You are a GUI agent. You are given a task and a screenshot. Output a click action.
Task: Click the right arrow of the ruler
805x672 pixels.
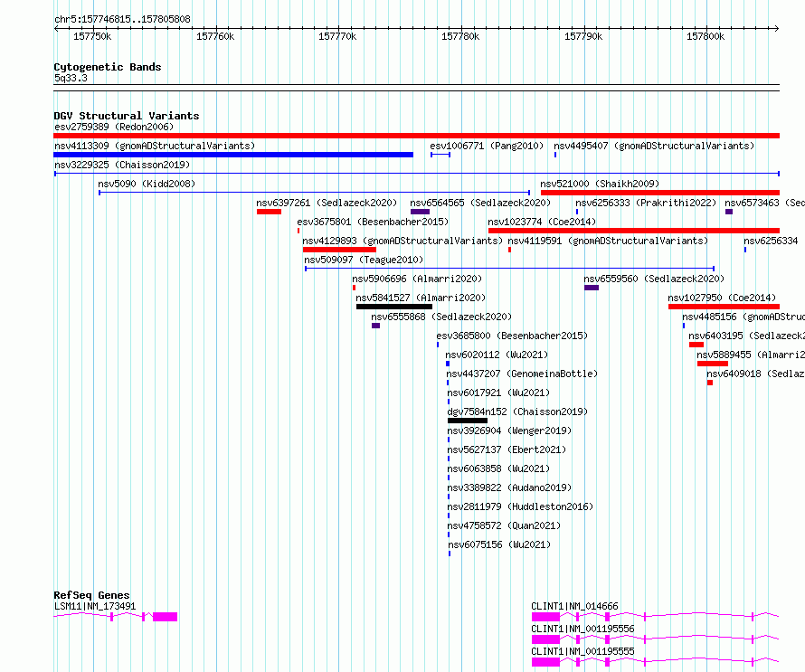click(x=777, y=29)
